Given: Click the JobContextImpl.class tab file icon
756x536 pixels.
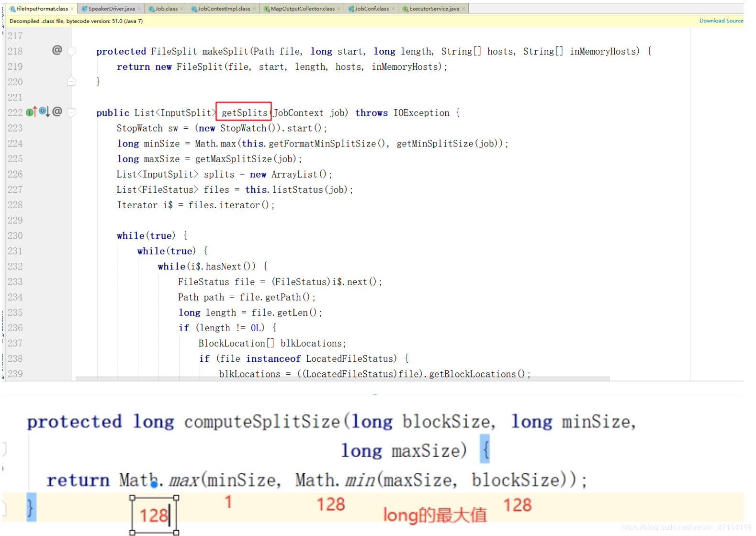Looking at the screenshot, I should [194, 9].
